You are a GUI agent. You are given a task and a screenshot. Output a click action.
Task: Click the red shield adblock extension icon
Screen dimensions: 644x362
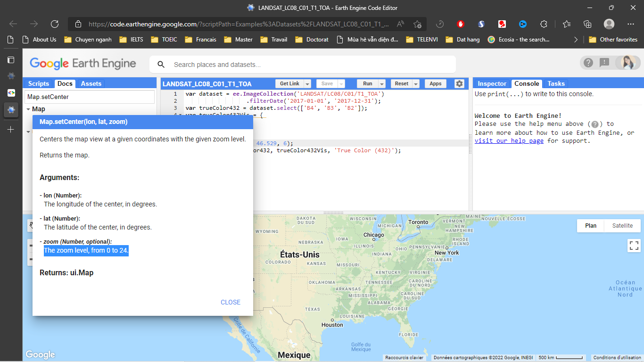point(461,24)
